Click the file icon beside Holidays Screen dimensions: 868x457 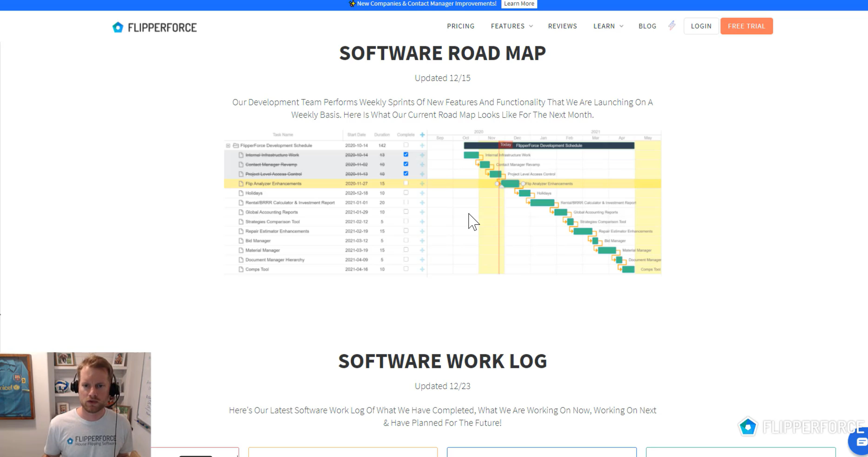click(241, 193)
